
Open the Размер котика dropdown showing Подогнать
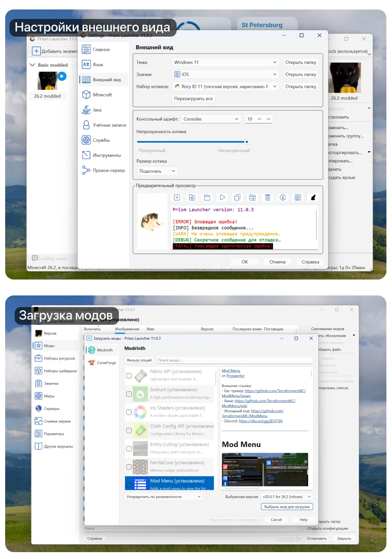pyautogui.click(x=157, y=171)
